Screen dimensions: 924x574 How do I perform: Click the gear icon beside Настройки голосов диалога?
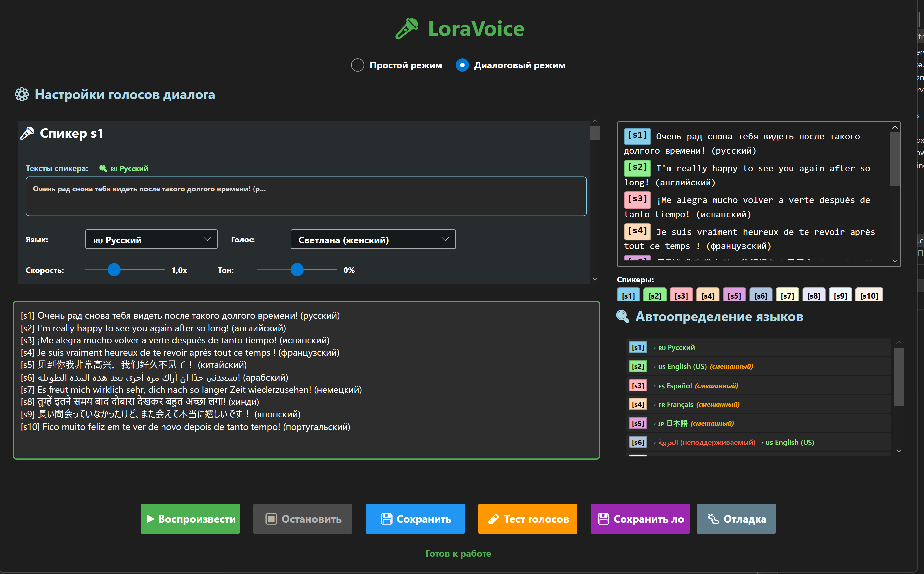click(22, 94)
